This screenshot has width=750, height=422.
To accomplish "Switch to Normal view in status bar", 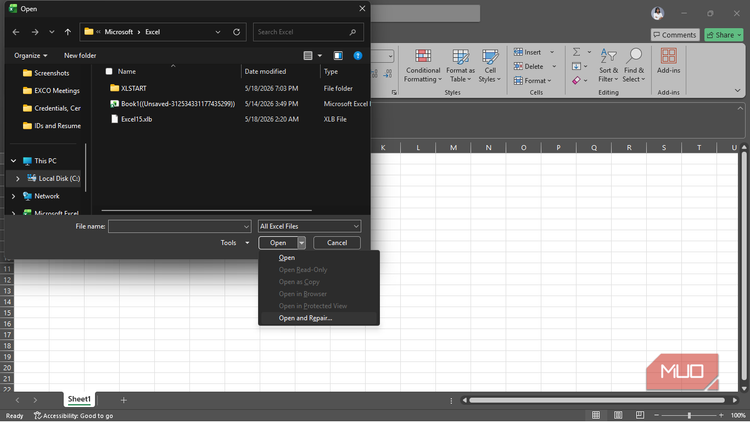I will point(596,415).
